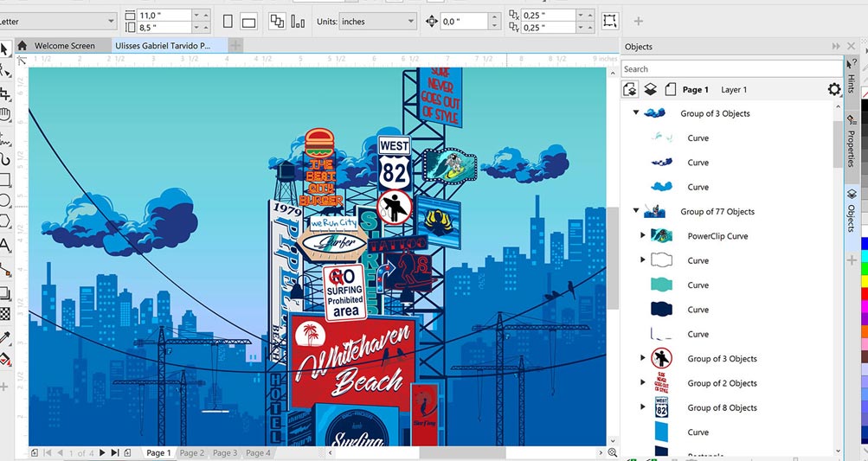Select the Crop tool
This screenshot has width=868, height=461.
pyautogui.click(x=5, y=93)
